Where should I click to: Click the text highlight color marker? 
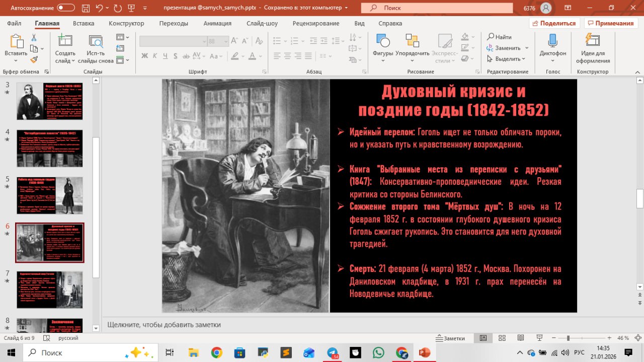click(235, 55)
